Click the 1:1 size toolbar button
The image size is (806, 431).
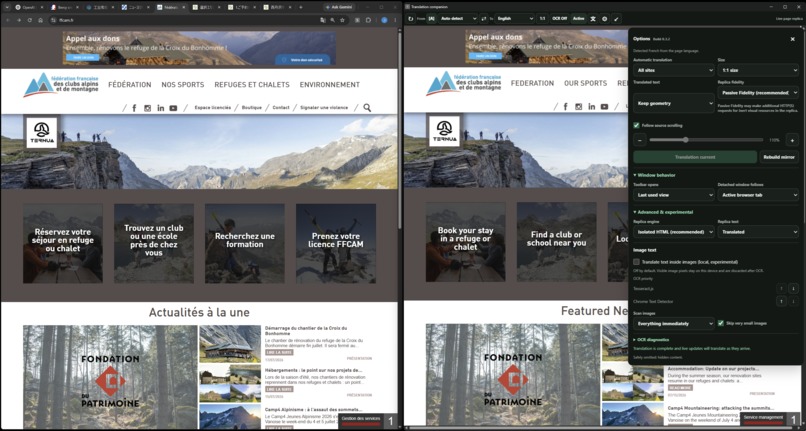[x=542, y=19]
